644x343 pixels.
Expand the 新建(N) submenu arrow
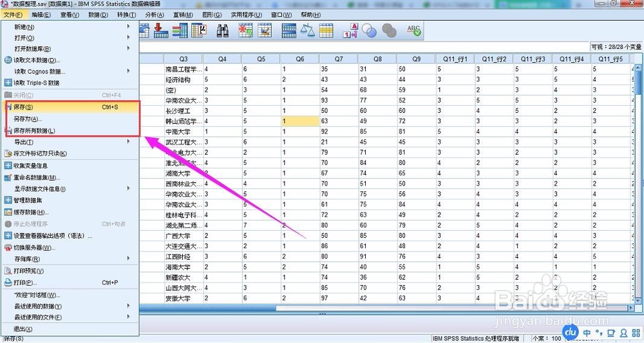(129, 26)
